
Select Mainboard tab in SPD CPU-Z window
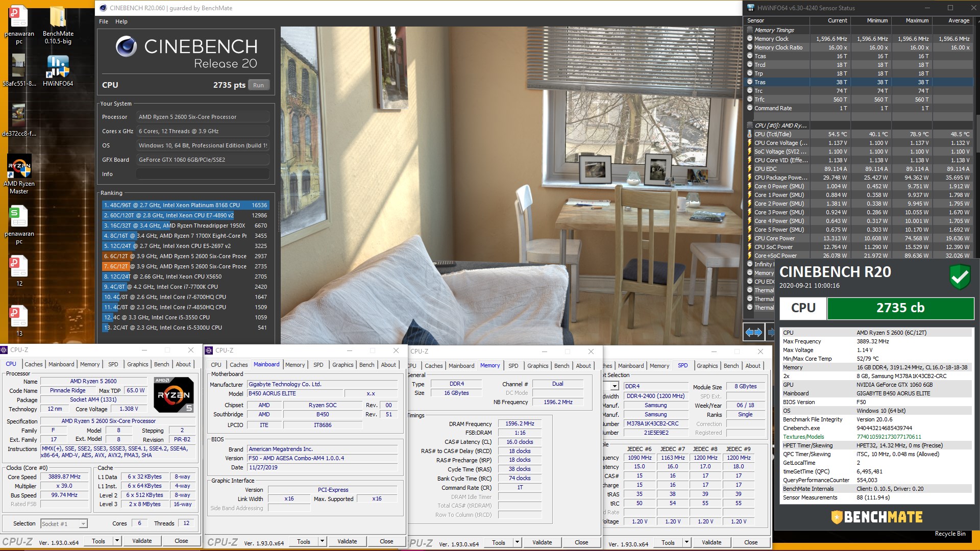coord(631,366)
